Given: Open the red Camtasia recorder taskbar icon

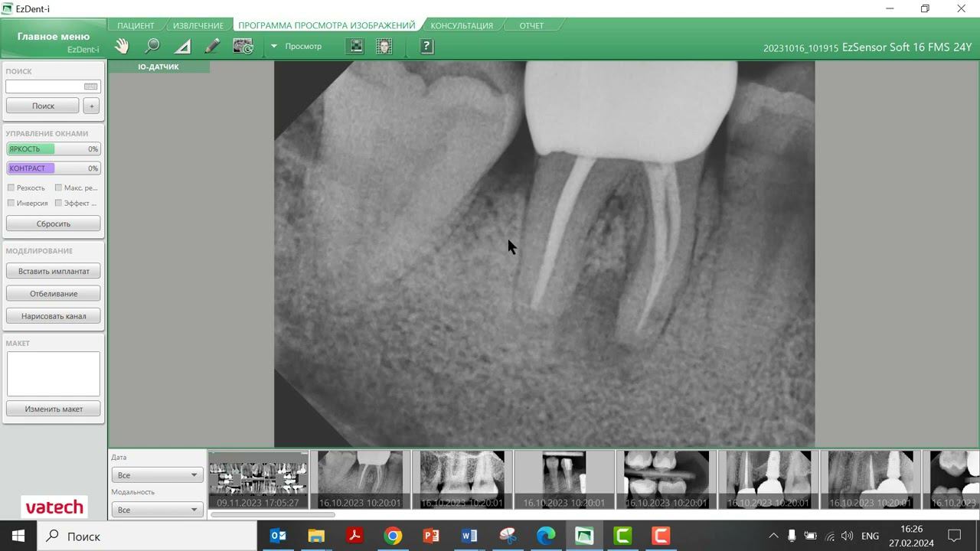Looking at the screenshot, I should [x=661, y=536].
